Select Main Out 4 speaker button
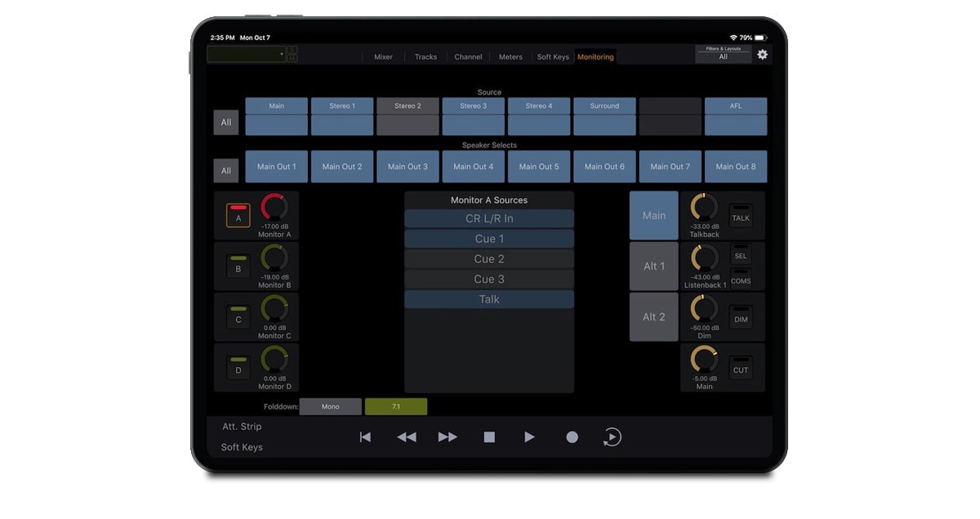This screenshot has height=519, width=980. [474, 167]
